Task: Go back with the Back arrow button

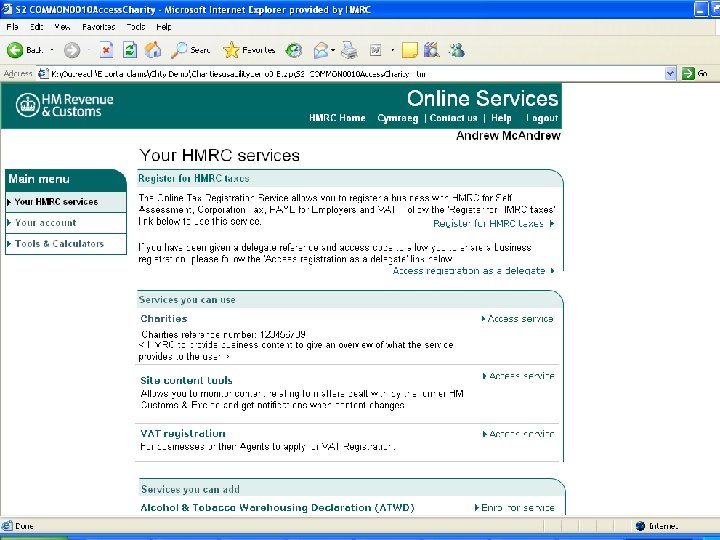Action: click(x=24, y=50)
